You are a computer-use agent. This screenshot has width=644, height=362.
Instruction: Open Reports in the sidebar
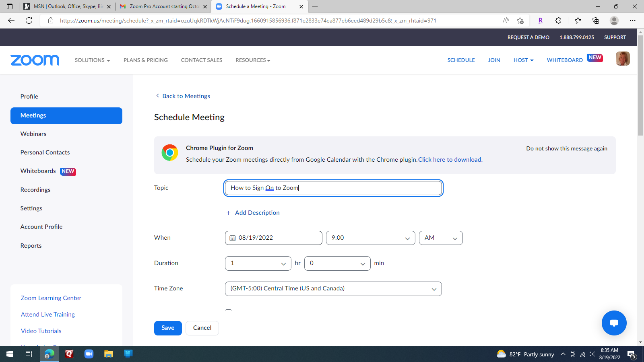31,246
